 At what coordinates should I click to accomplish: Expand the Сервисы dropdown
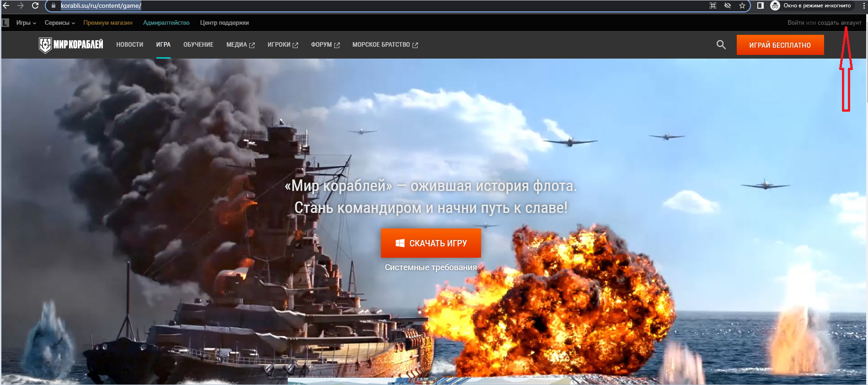pos(60,23)
